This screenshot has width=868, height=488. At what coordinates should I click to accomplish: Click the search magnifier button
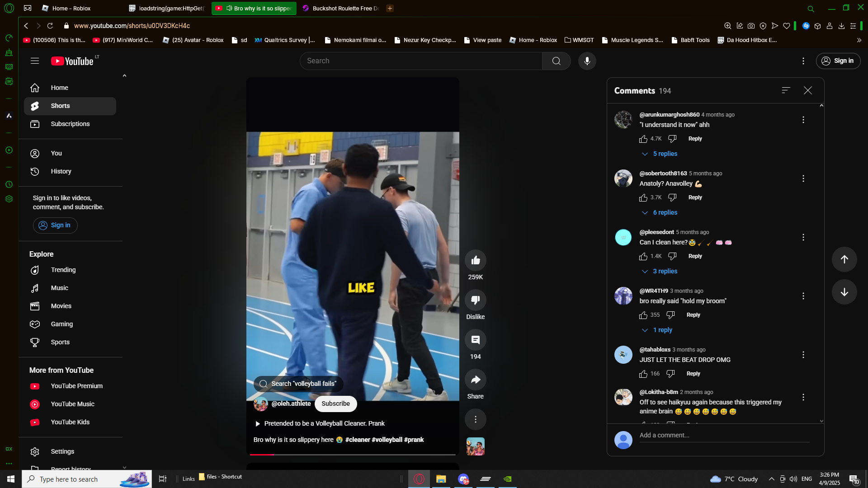[x=556, y=61]
